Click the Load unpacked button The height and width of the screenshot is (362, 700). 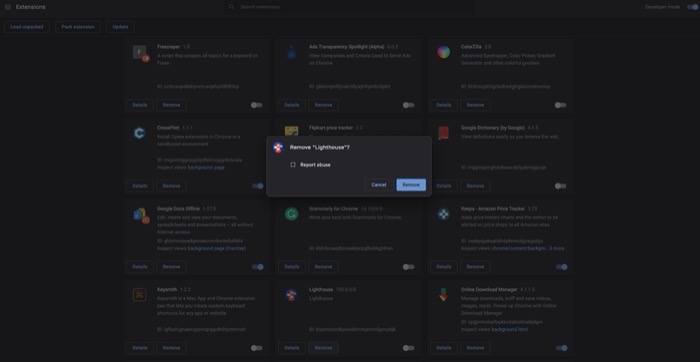point(27,27)
